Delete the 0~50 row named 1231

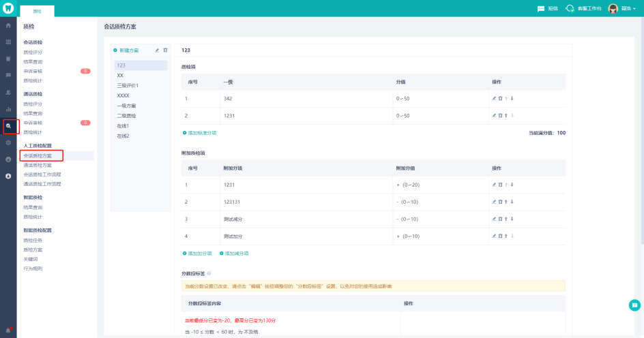click(500, 116)
